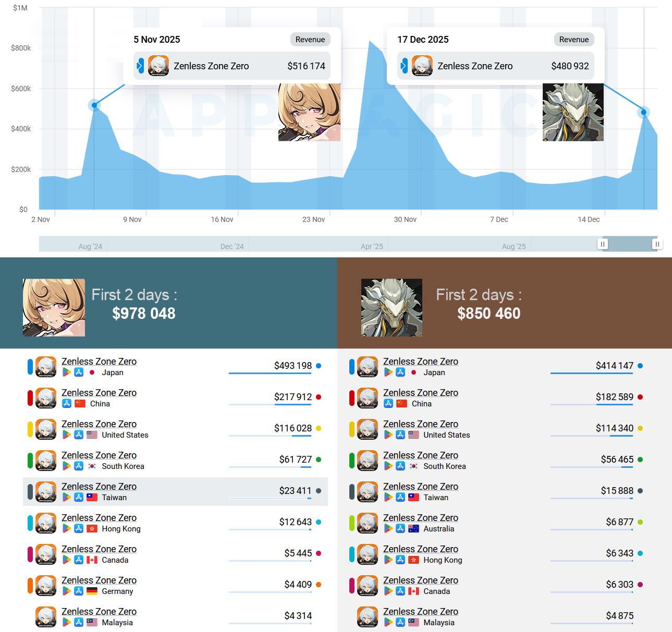The image size is (672, 632).
Task: Open the Zenless Zone Zero link in the $12 643 Hong Kong row
Action: pos(99,518)
